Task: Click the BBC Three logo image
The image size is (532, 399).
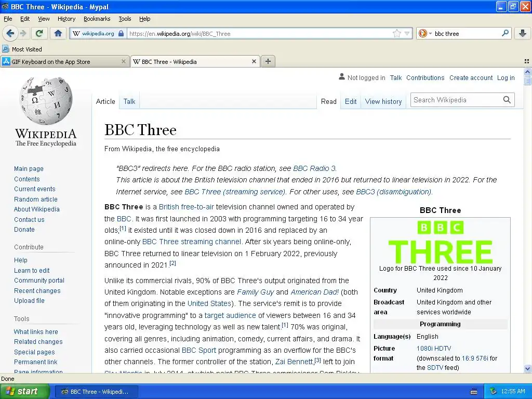Action: tap(441, 242)
